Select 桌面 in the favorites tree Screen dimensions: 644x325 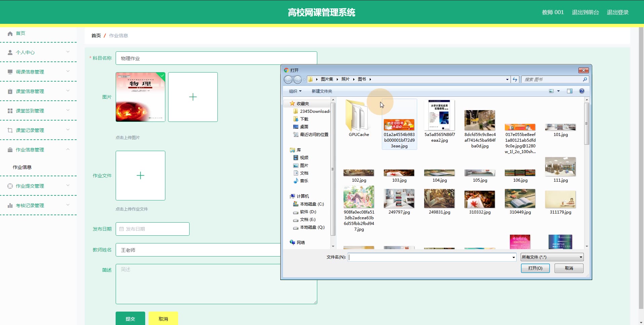tap(304, 127)
